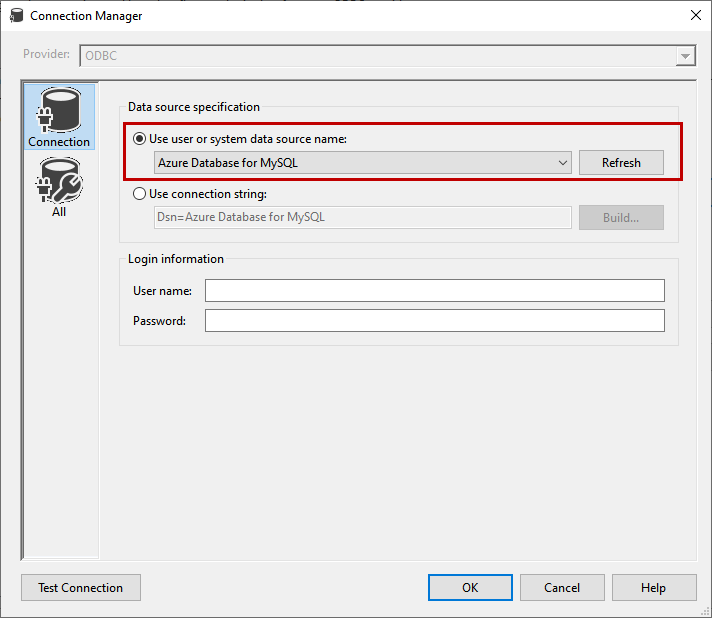
Task: Click the Login information group label
Action: point(176,259)
